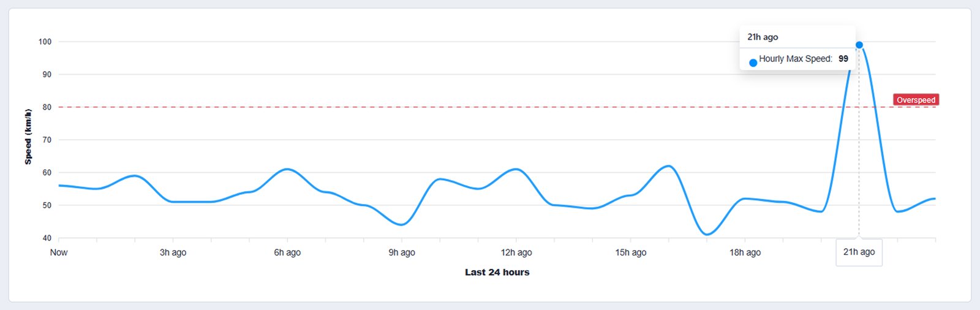The width and height of the screenshot is (980, 310).
Task: Click the '3h ago' axis label
Action: coord(173,252)
